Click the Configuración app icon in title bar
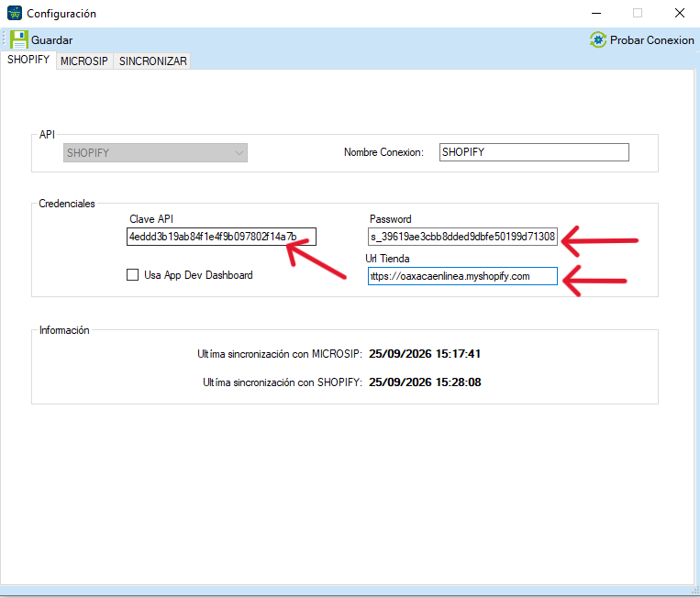This screenshot has height=598, width=700. [x=15, y=14]
